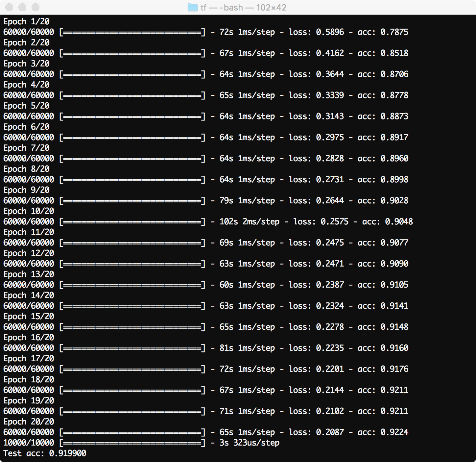Click the '69s' duration value
The width and height of the screenshot is (476, 462).
226,243
